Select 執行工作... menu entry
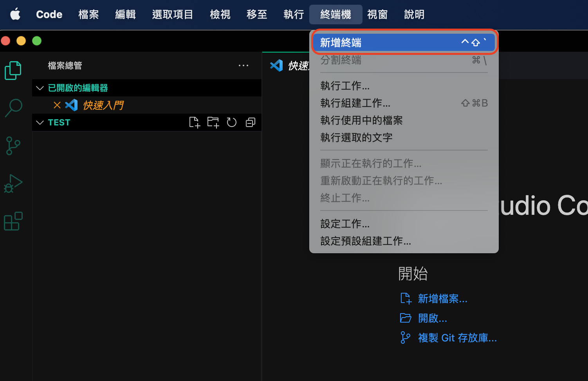The height and width of the screenshot is (381, 588). 404,85
